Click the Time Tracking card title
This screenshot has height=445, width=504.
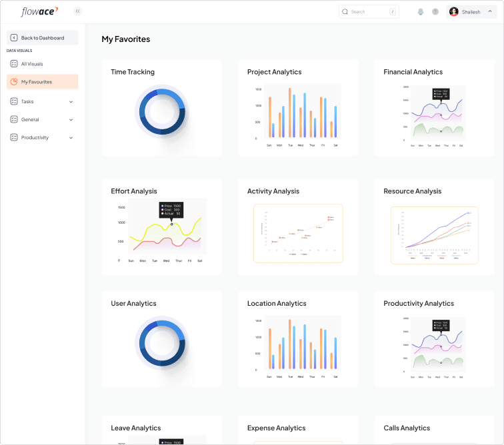pyautogui.click(x=133, y=72)
